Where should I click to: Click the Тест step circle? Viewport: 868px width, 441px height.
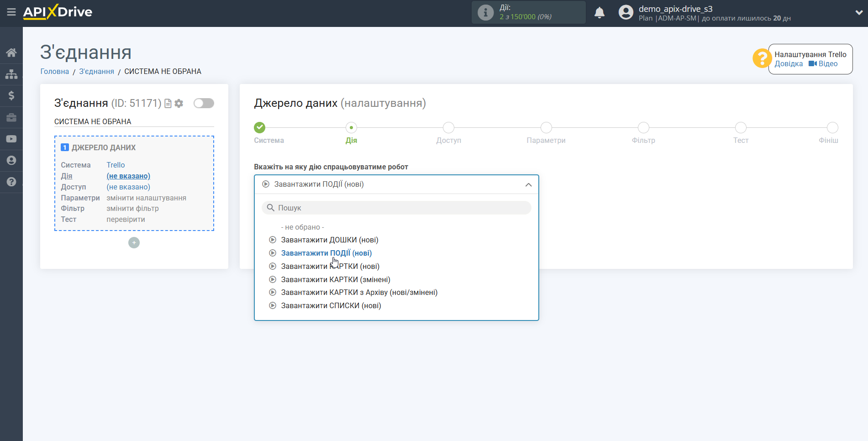[741, 127]
